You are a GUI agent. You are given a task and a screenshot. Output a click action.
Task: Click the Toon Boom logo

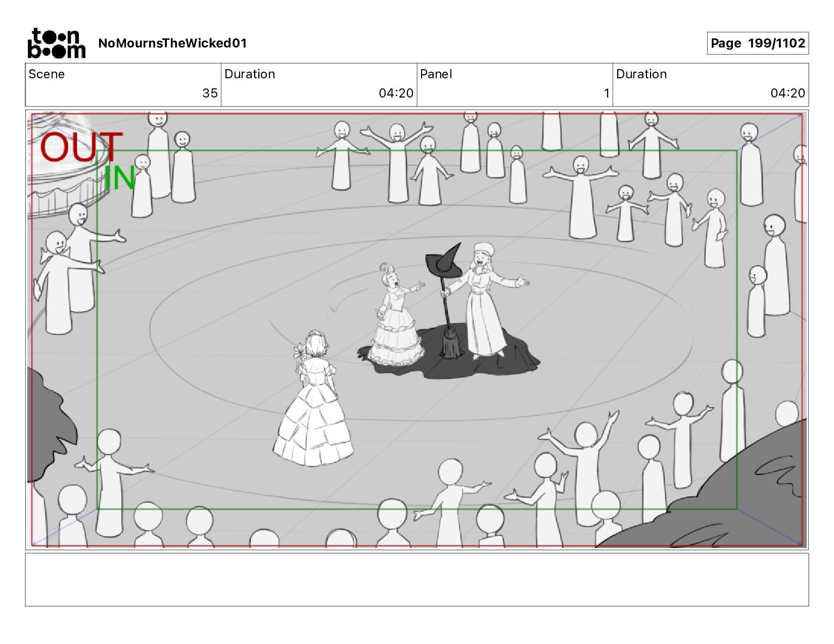pos(56,43)
